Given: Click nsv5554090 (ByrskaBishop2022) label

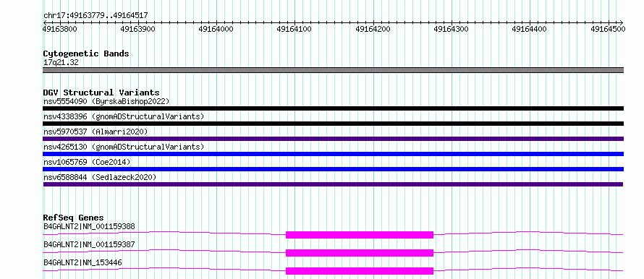Looking at the screenshot, I should click(106, 101).
